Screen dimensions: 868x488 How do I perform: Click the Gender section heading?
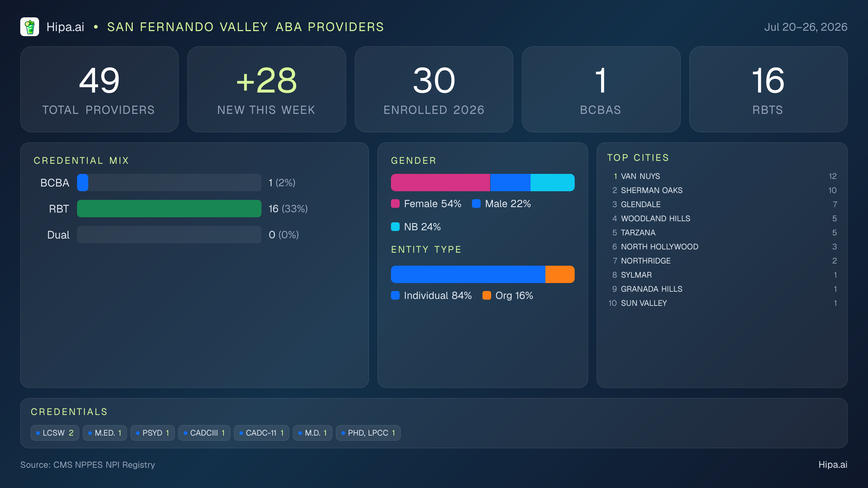coord(414,160)
